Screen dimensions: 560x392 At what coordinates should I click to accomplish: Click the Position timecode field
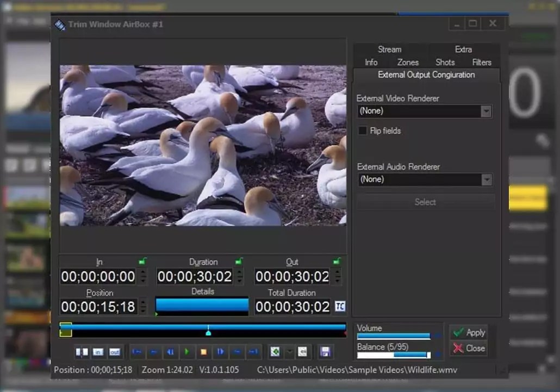[x=98, y=307]
